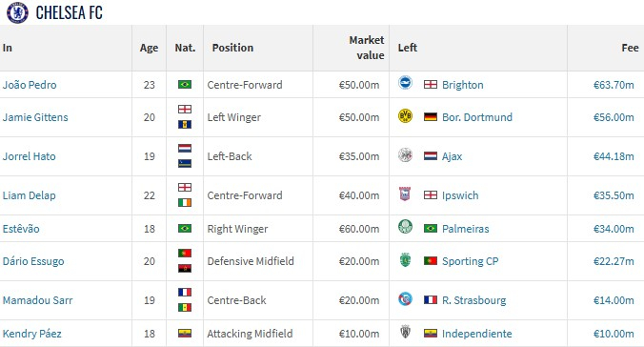Open the Bor. Dortmund club link

click(477, 117)
